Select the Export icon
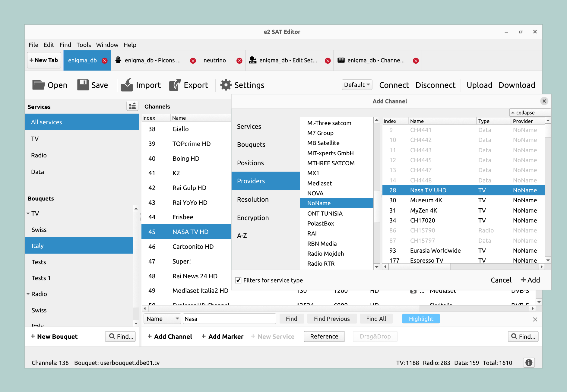 175,85
